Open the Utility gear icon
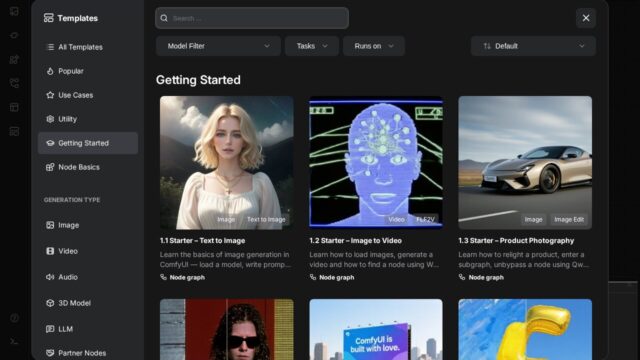Image resolution: width=640 pixels, height=360 pixels. tap(50, 119)
